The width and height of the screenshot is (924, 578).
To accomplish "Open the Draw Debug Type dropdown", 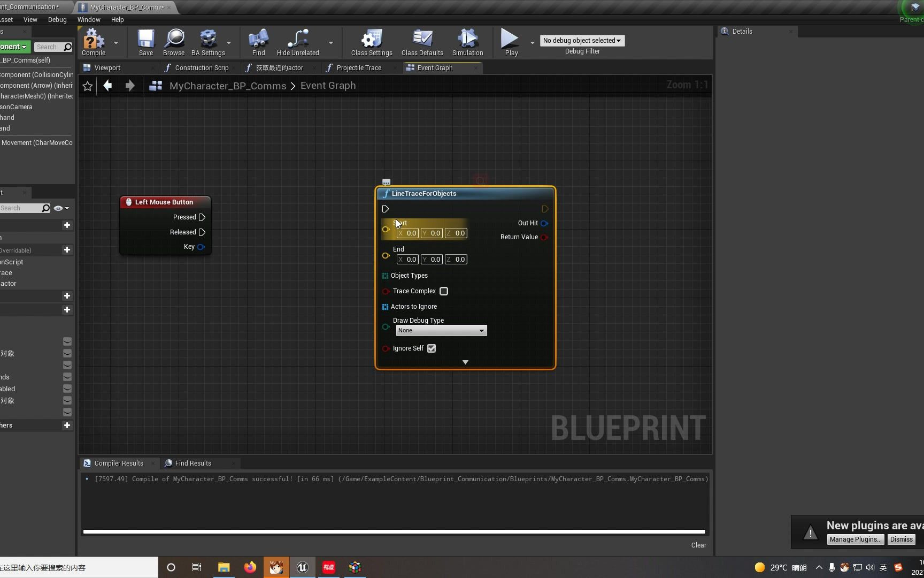I will (440, 330).
